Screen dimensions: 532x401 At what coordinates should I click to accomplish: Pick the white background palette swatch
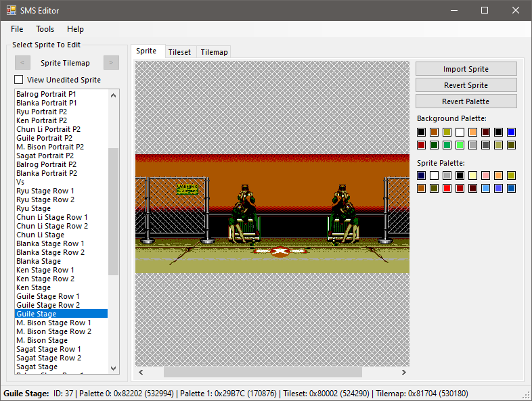[460, 132]
